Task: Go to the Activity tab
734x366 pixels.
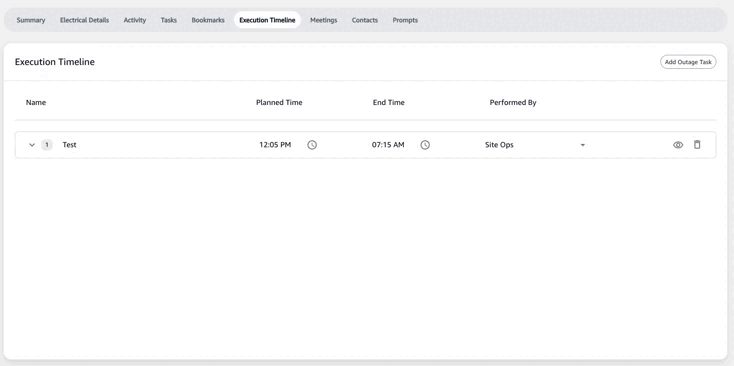Action: pyautogui.click(x=135, y=20)
